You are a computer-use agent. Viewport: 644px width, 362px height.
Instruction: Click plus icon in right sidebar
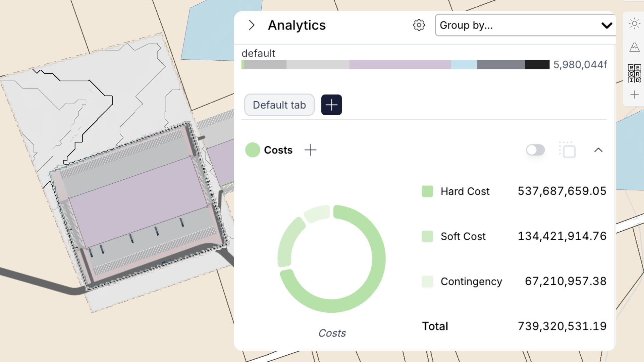(634, 95)
